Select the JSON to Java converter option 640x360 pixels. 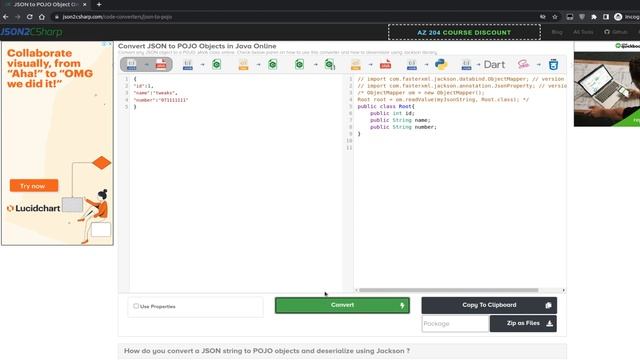[x=146, y=64]
